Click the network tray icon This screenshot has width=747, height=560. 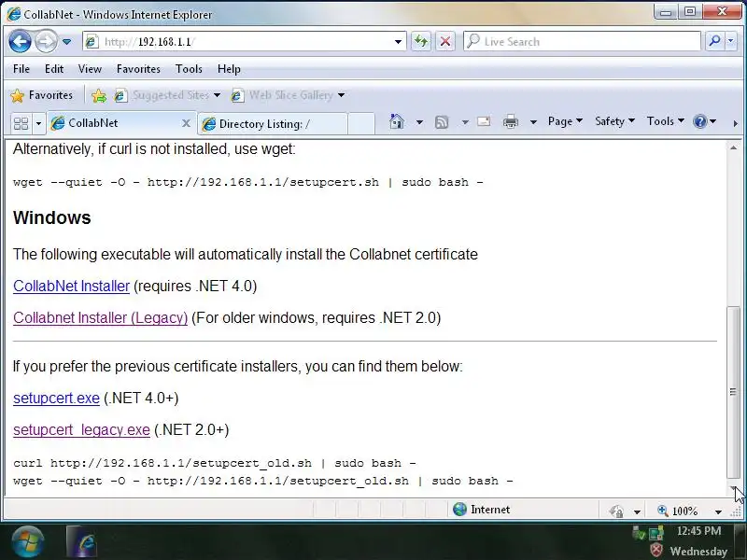[655, 532]
